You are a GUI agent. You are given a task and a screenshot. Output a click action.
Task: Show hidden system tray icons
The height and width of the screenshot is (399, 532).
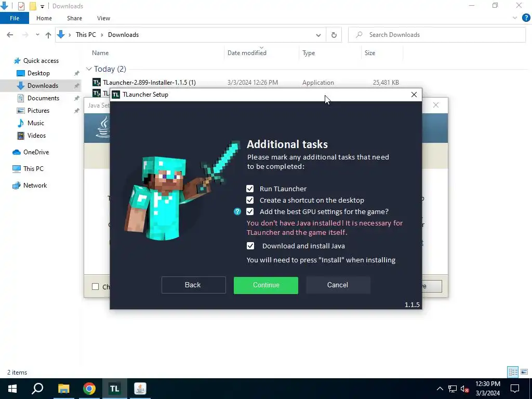440,389
